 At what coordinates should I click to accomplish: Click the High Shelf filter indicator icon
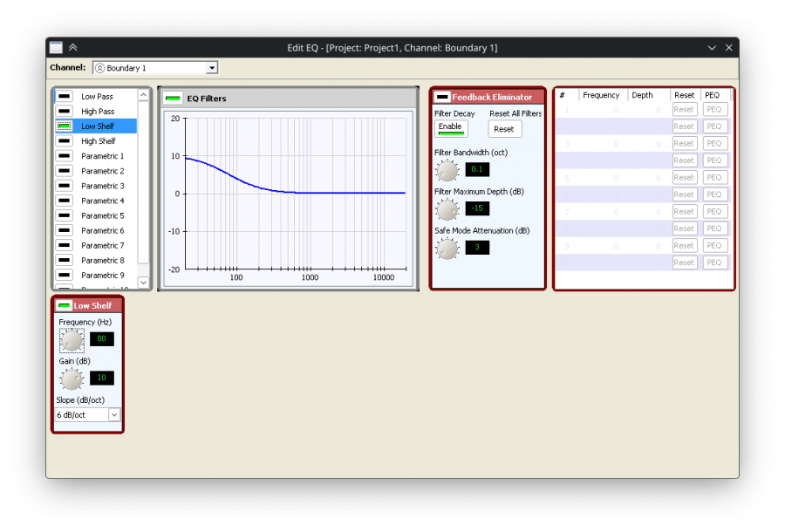[x=65, y=141]
